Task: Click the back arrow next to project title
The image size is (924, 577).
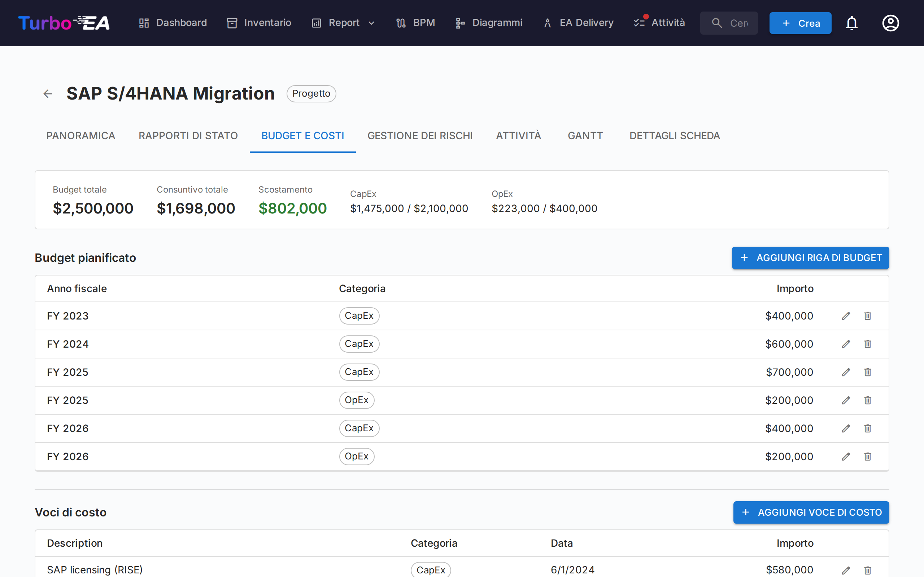Action: click(x=48, y=93)
